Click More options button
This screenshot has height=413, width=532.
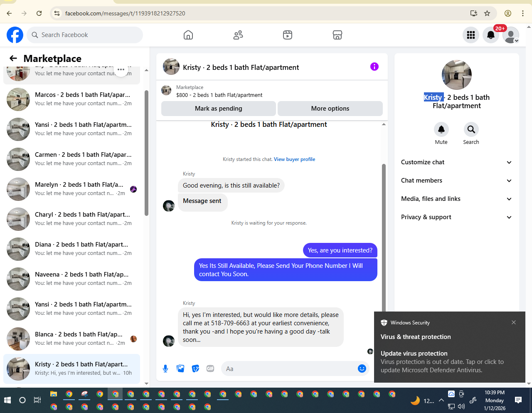(x=330, y=109)
